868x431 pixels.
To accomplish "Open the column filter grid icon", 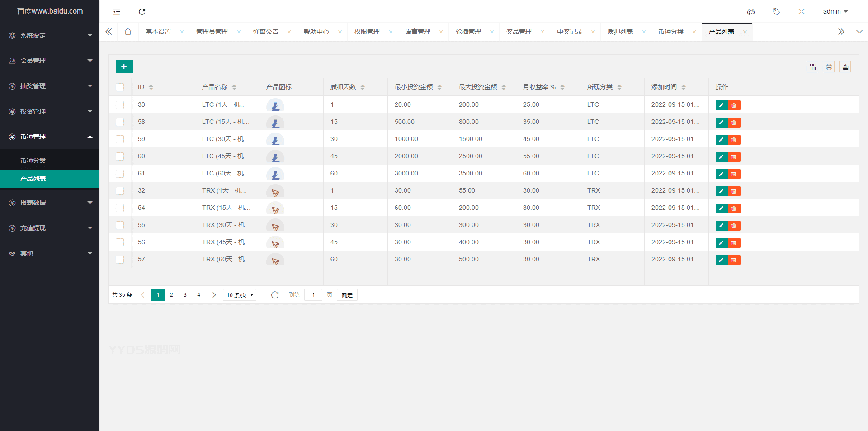I will point(813,66).
